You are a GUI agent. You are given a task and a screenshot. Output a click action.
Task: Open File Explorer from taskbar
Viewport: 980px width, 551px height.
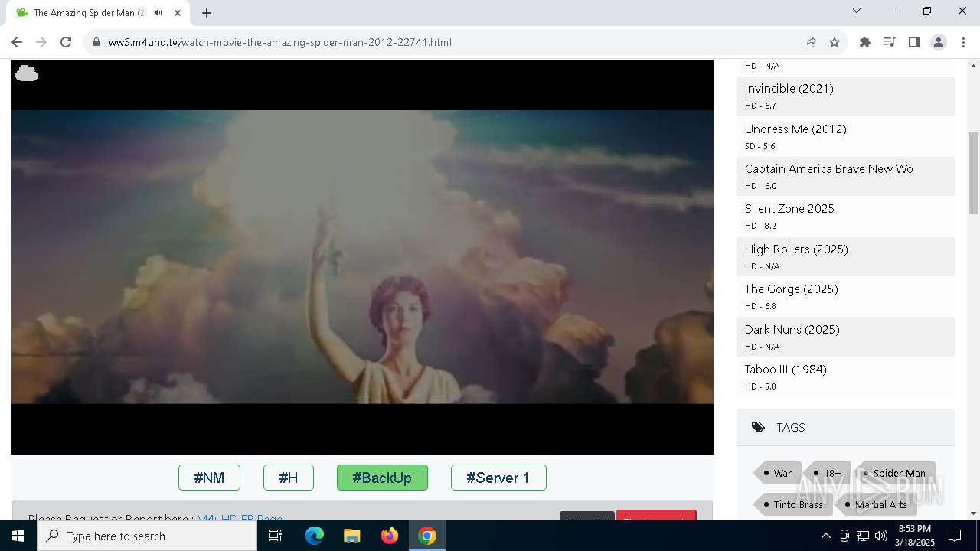point(351,536)
